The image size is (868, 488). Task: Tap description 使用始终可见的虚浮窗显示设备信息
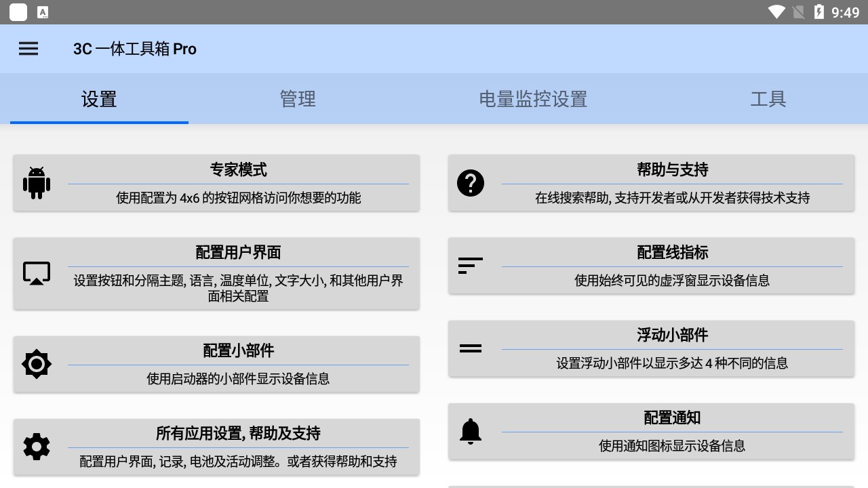click(x=672, y=281)
